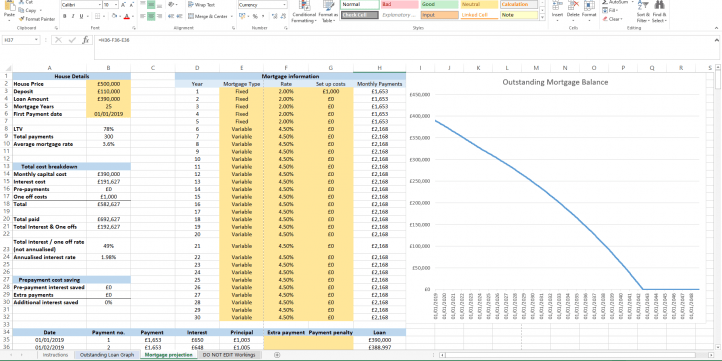Apply the red Font Color button
The image size is (722, 361).
127,16
